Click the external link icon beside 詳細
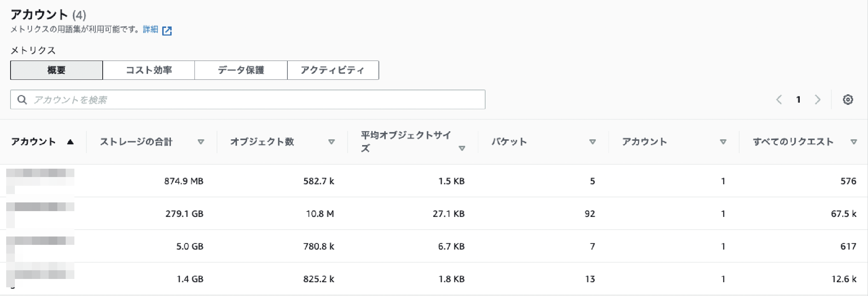868x296 pixels. 167,30
